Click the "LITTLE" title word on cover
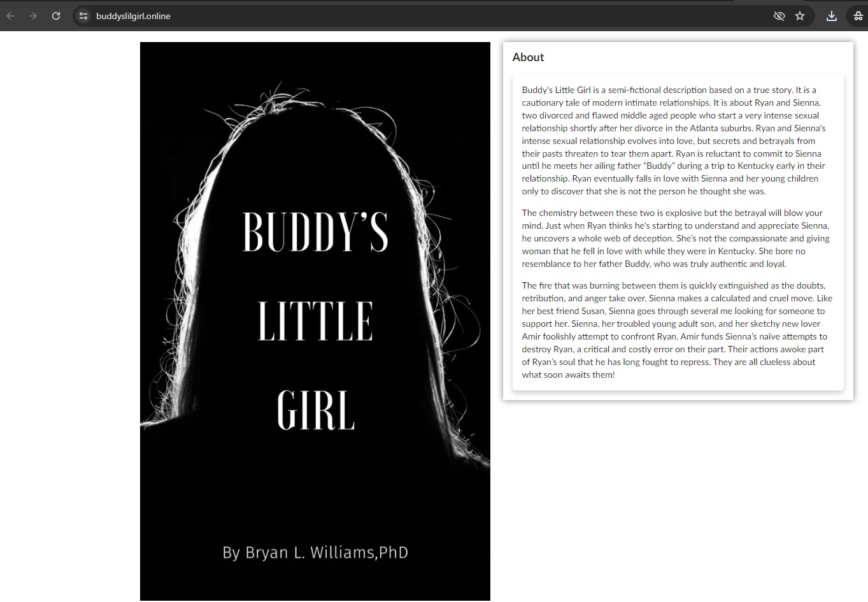868x602 pixels. point(315,320)
